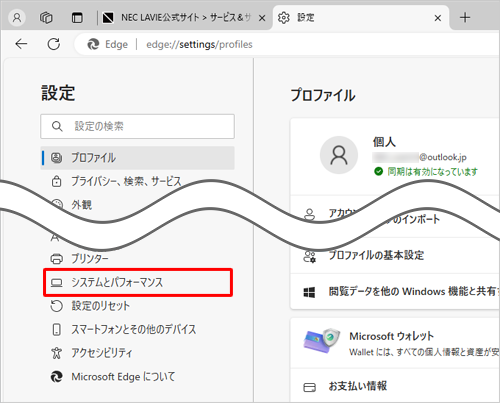Click the Windows logo icon in sharing row

click(309, 292)
